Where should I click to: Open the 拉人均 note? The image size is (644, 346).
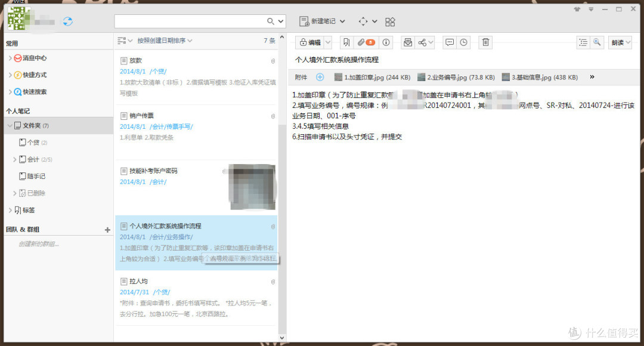tap(196, 298)
